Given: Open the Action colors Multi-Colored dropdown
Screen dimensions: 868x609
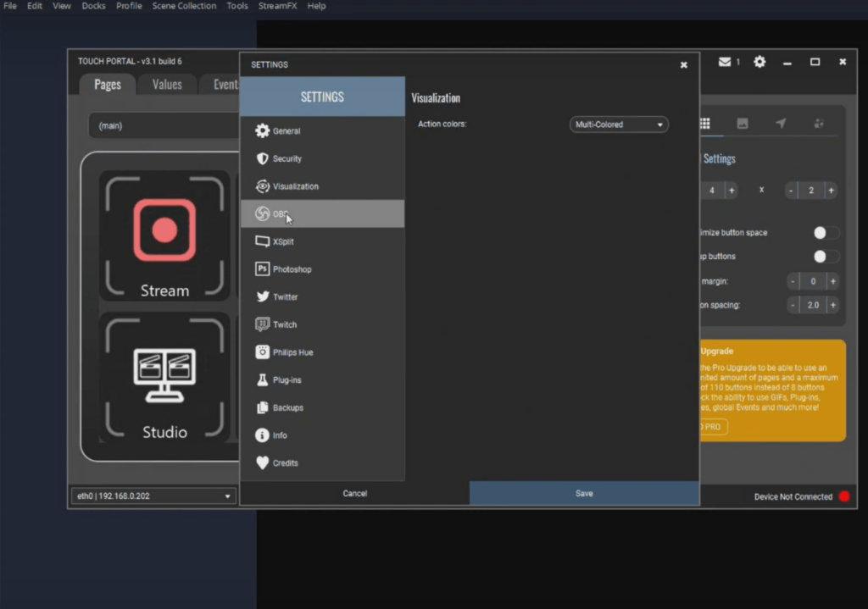Looking at the screenshot, I should tap(619, 125).
